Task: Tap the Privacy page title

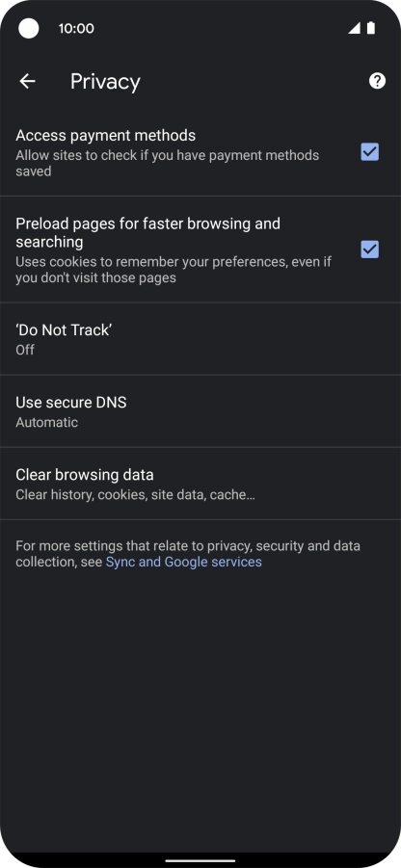Action: (x=105, y=81)
